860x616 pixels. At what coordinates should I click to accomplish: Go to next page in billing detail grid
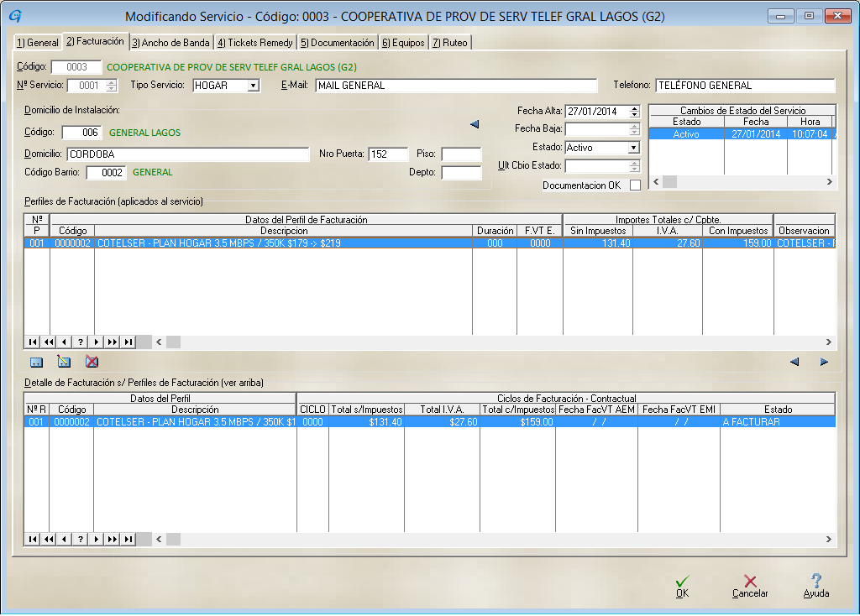113,540
